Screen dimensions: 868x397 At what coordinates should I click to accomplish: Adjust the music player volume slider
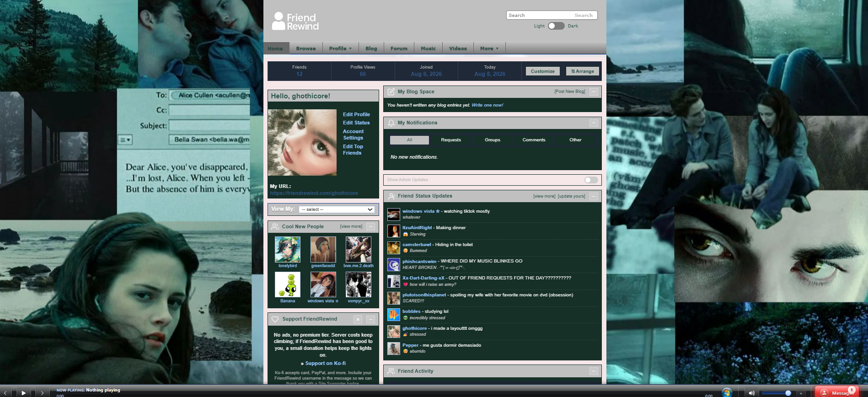coord(776,393)
